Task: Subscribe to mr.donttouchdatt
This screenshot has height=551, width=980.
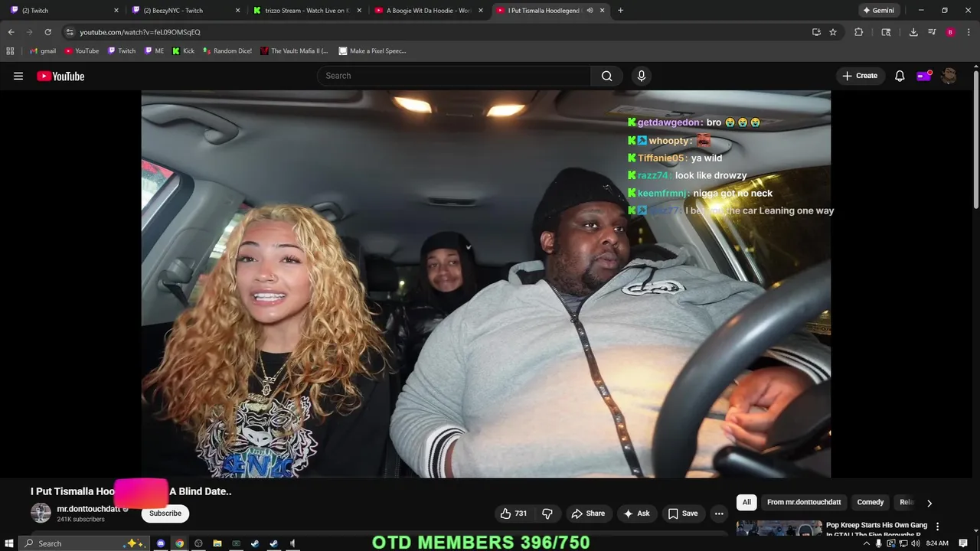Action: click(x=165, y=514)
